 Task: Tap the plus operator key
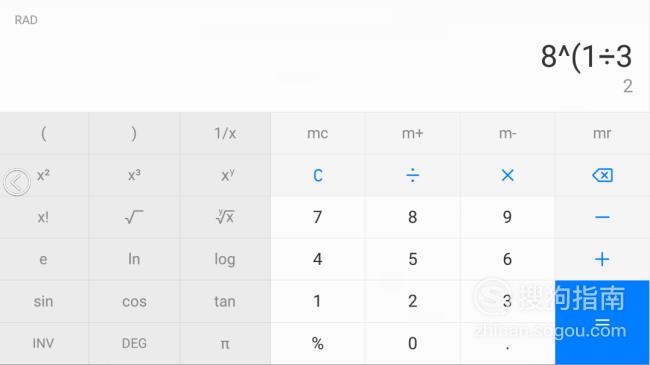click(x=602, y=259)
